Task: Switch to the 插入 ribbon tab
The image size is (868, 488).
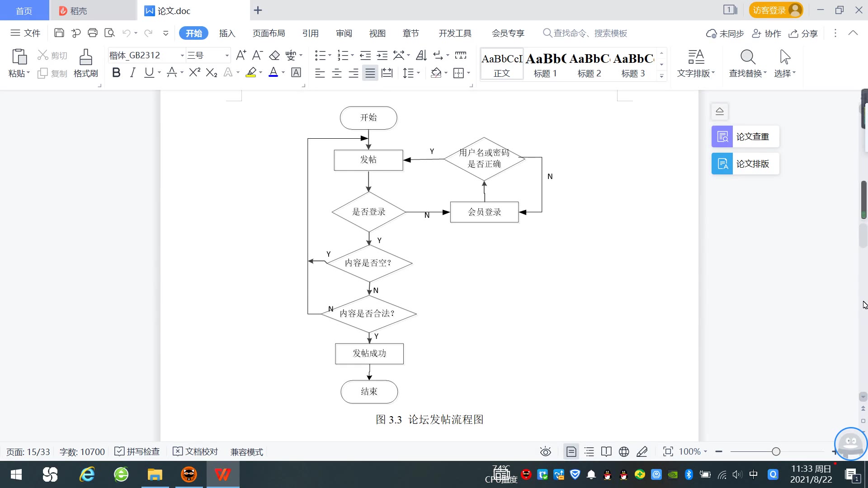Action: tap(227, 33)
